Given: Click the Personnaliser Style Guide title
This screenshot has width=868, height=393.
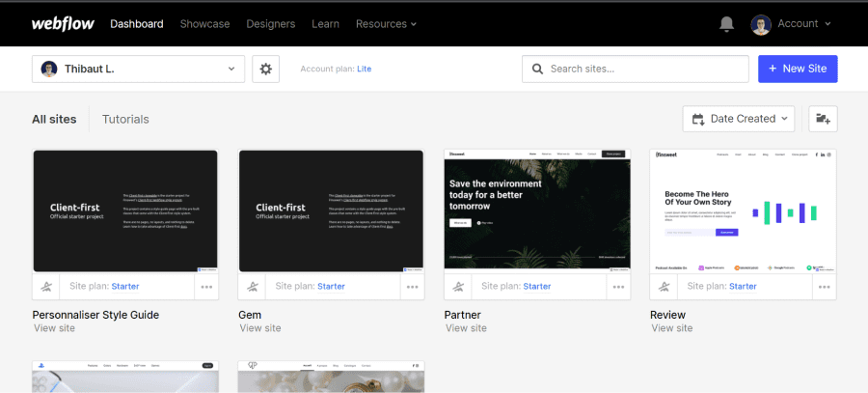Looking at the screenshot, I should (x=95, y=315).
